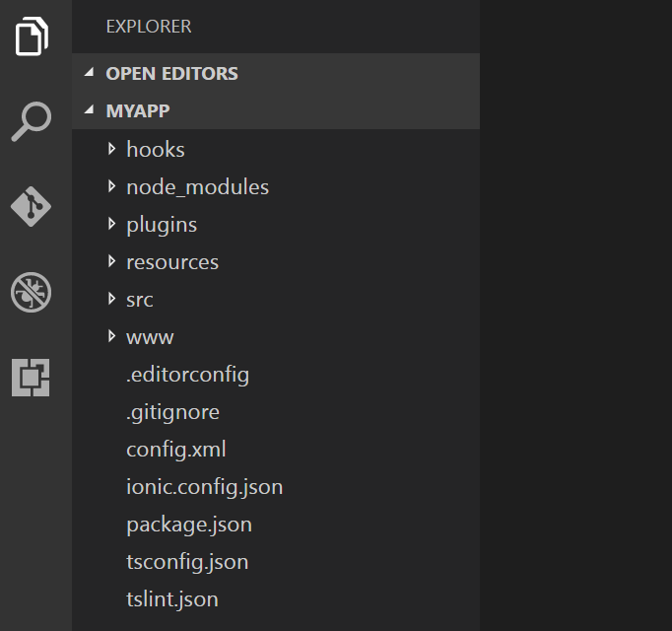Expand the hooks folder arrow
The image size is (672, 631).
tap(112, 149)
